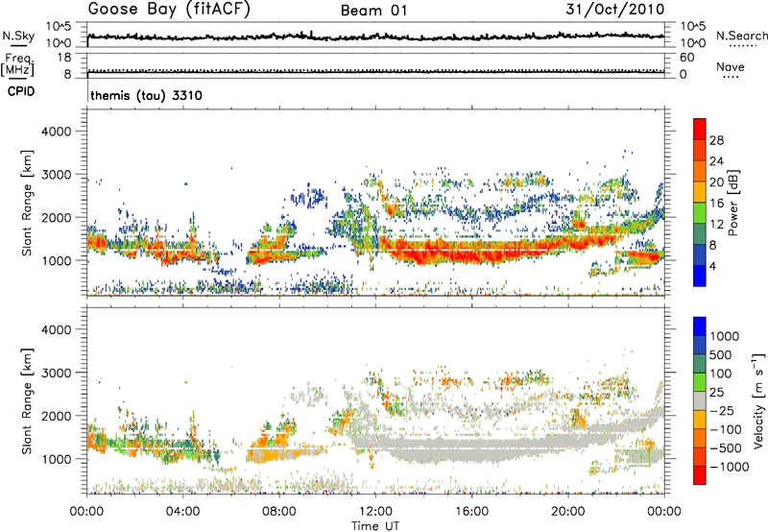Select the yellow segment of the power colorbar

pyautogui.click(x=700, y=192)
